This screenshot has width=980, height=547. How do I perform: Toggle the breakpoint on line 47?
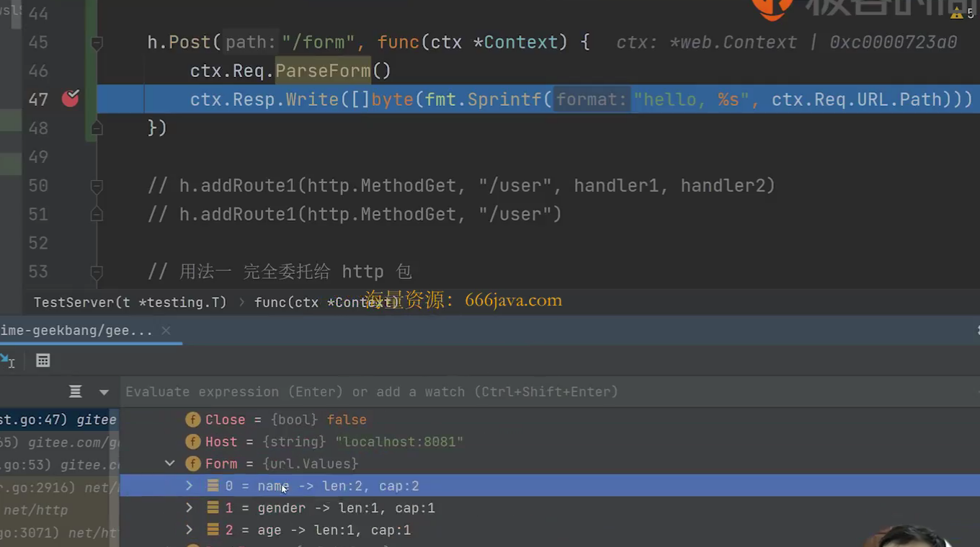70,99
